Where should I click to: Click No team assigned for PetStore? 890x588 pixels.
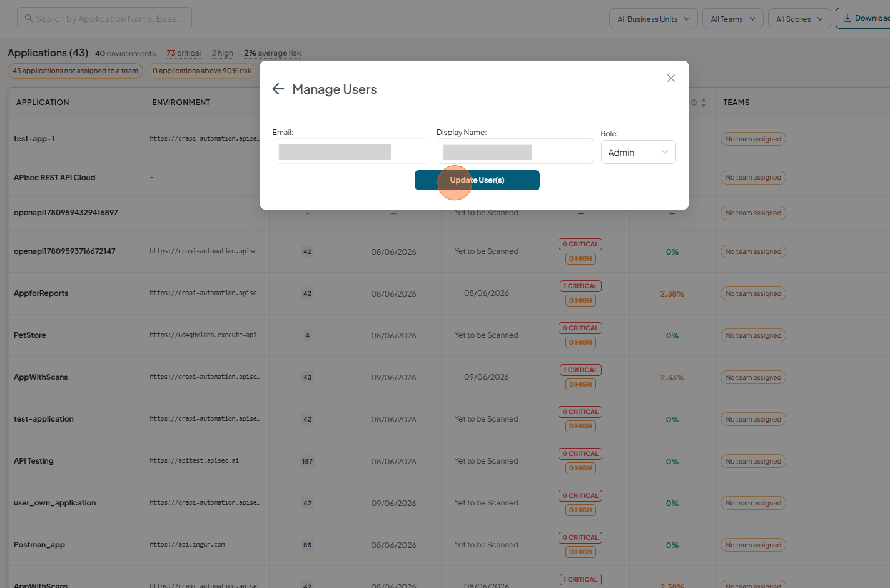(x=753, y=335)
